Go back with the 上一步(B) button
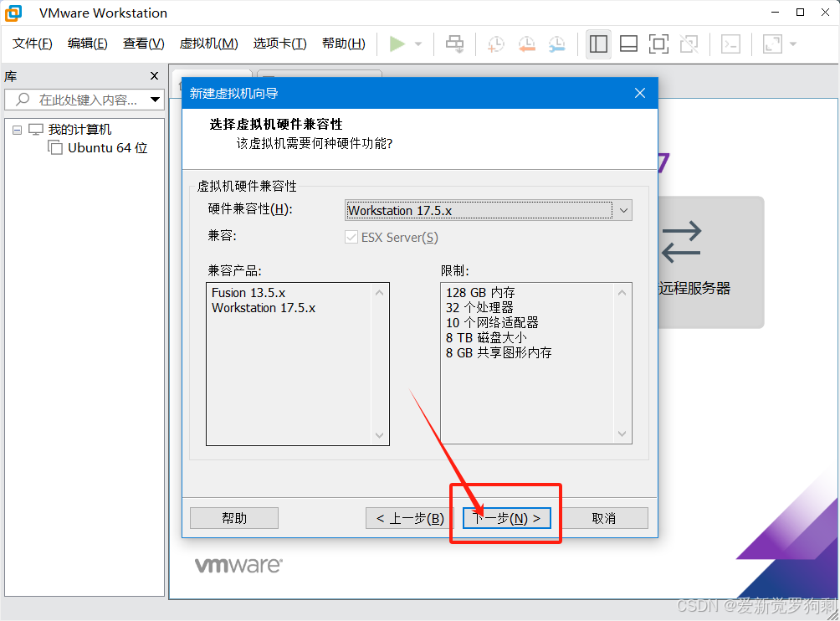The width and height of the screenshot is (840, 621). click(x=410, y=518)
